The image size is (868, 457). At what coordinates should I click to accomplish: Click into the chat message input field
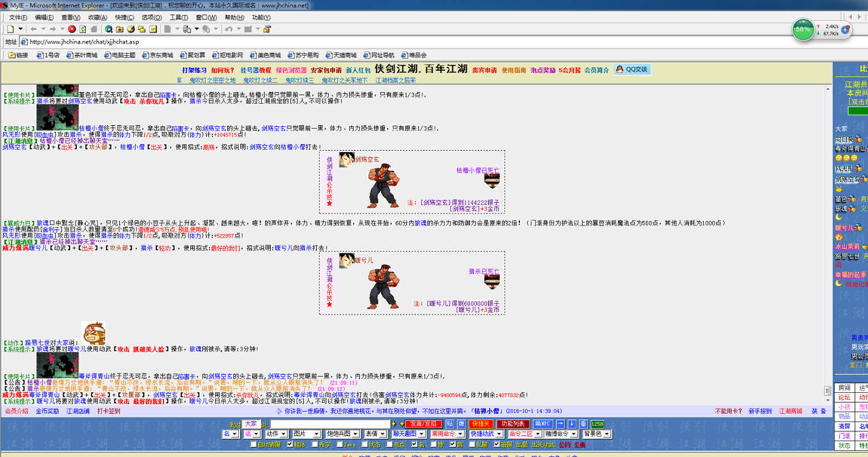(x=330, y=424)
